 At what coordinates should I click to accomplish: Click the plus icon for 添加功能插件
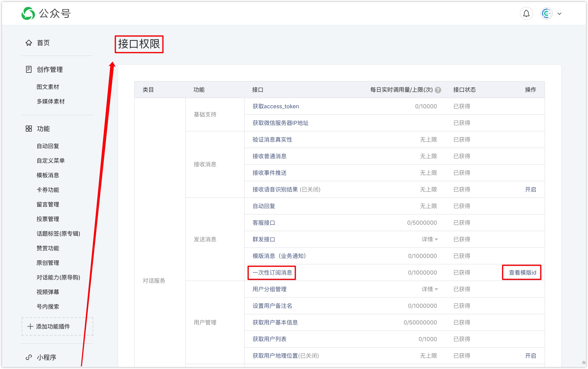point(30,327)
